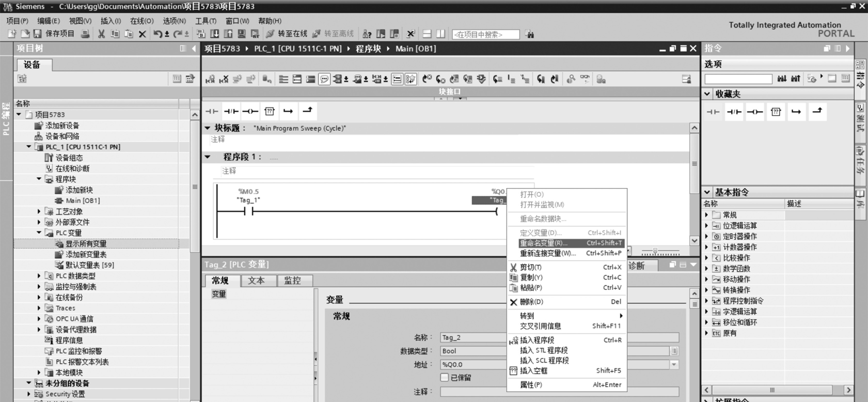This screenshot has width=868, height=402.
Task: Open Main [OB1] in project tree
Action: 83,200
